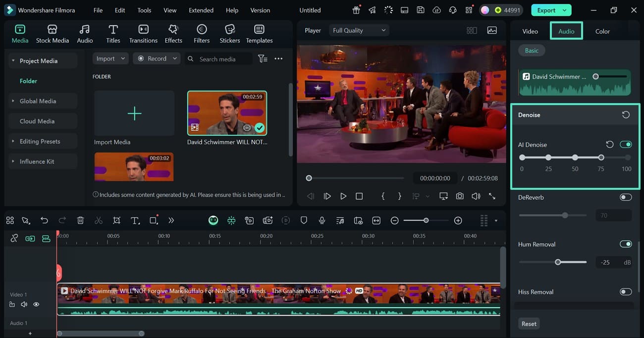The image size is (644, 338).
Task: Toggle the timeline link chain icon
Action: tap(14, 238)
